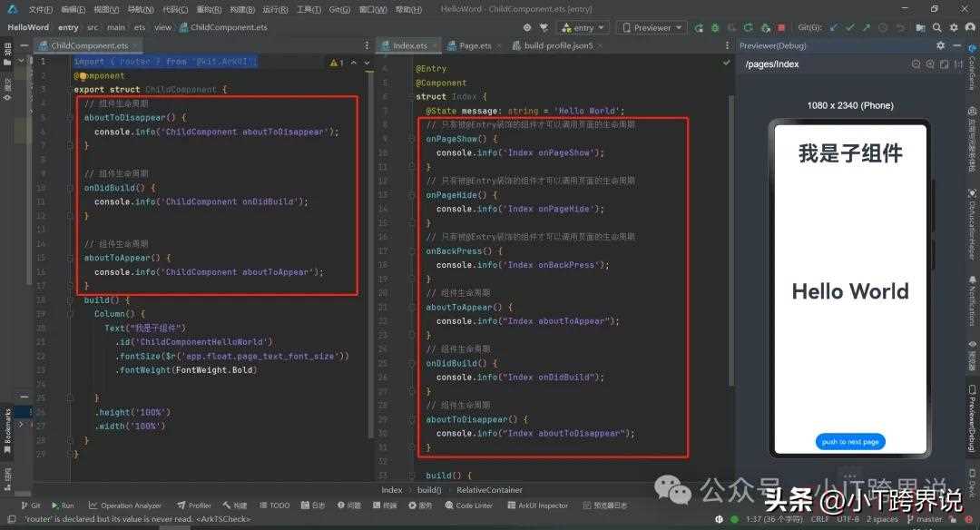Collapse the onPageShow fold marker in Index.ets

click(413, 139)
